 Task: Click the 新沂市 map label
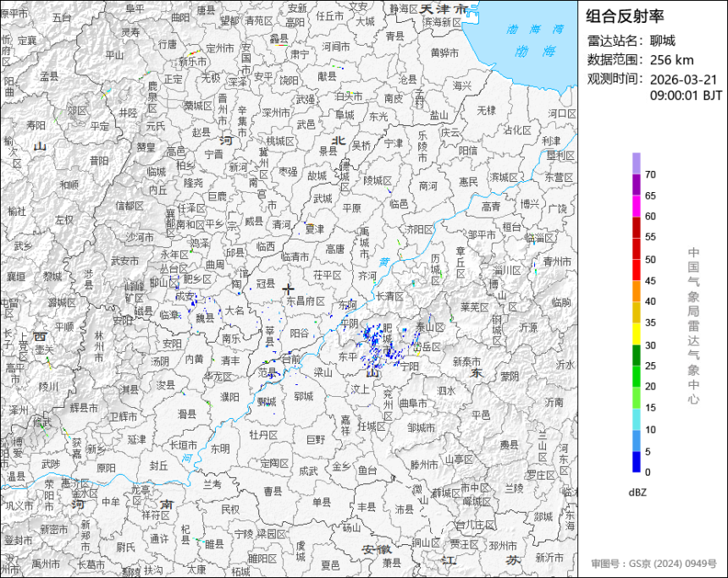549,557
